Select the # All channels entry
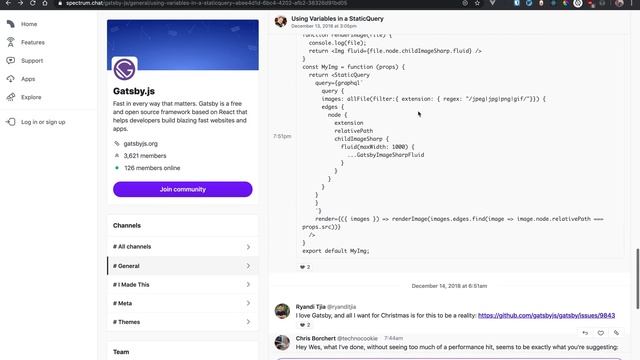Viewport: 640px width, 360px height. pyautogui.click(x=182, y=247)
